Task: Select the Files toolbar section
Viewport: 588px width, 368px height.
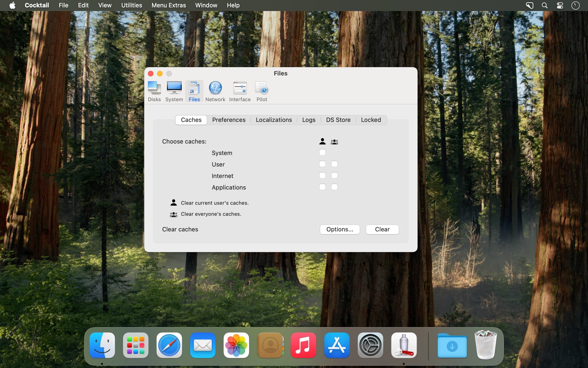Action: 194,91
